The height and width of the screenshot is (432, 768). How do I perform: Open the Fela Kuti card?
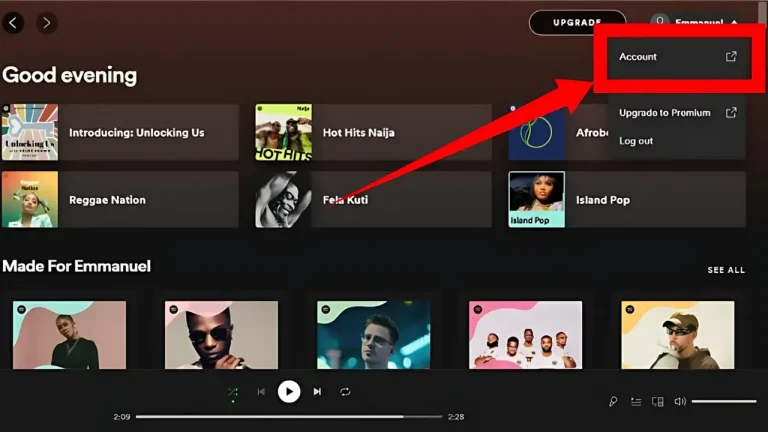[373, 199]
